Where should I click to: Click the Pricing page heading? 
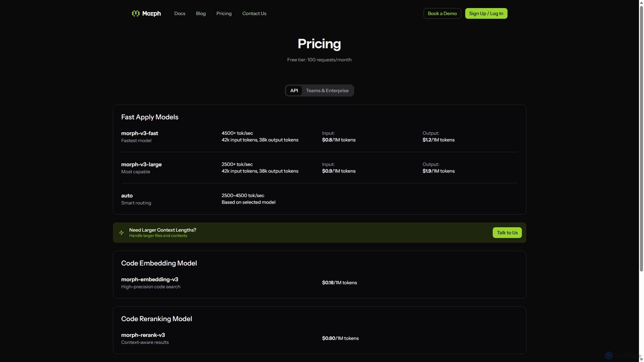pyautogui.click(x=319, y=44)
